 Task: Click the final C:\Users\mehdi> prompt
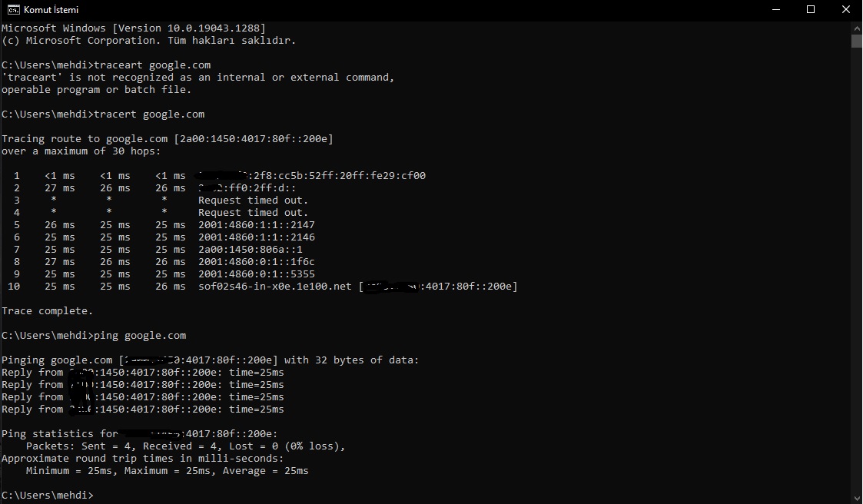[48, 496]
